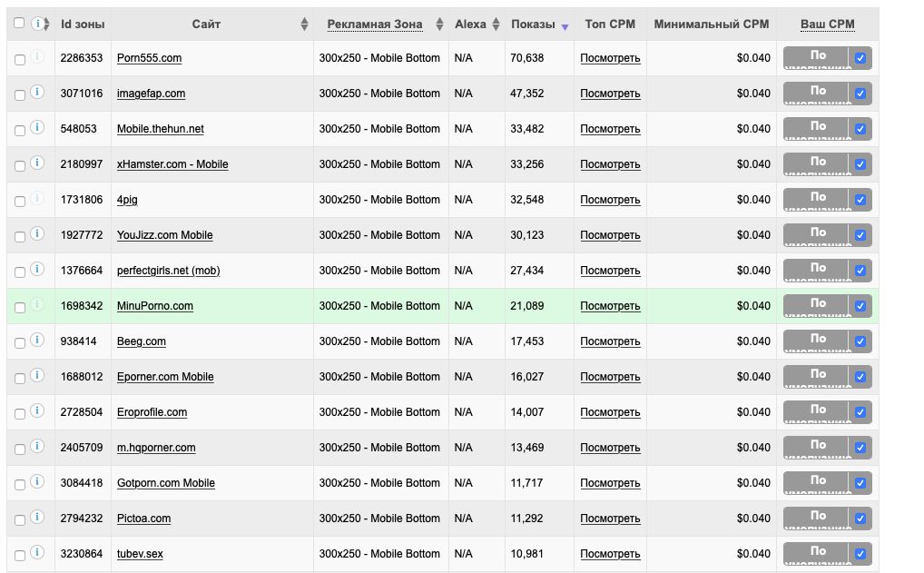Toggle Рекламная Зона column sort arrows
Image resolution: width=924 pixels, height=573 pixels.
(439, 25)
